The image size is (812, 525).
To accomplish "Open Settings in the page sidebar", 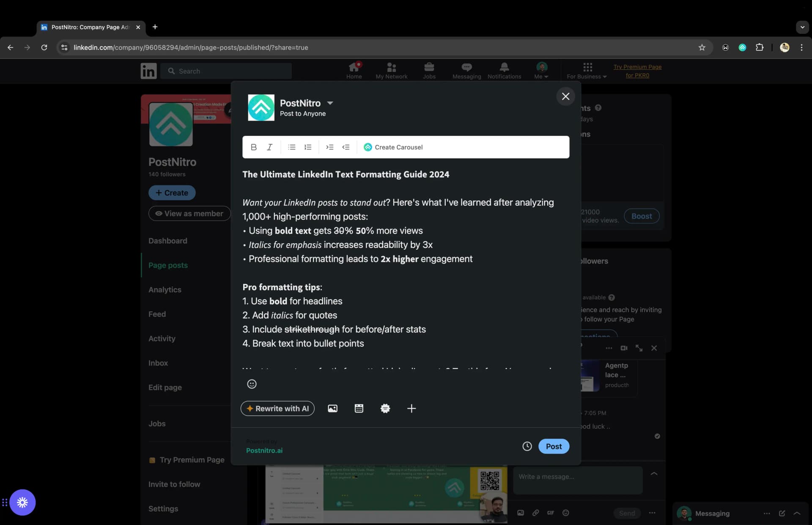I will (163, 509).
